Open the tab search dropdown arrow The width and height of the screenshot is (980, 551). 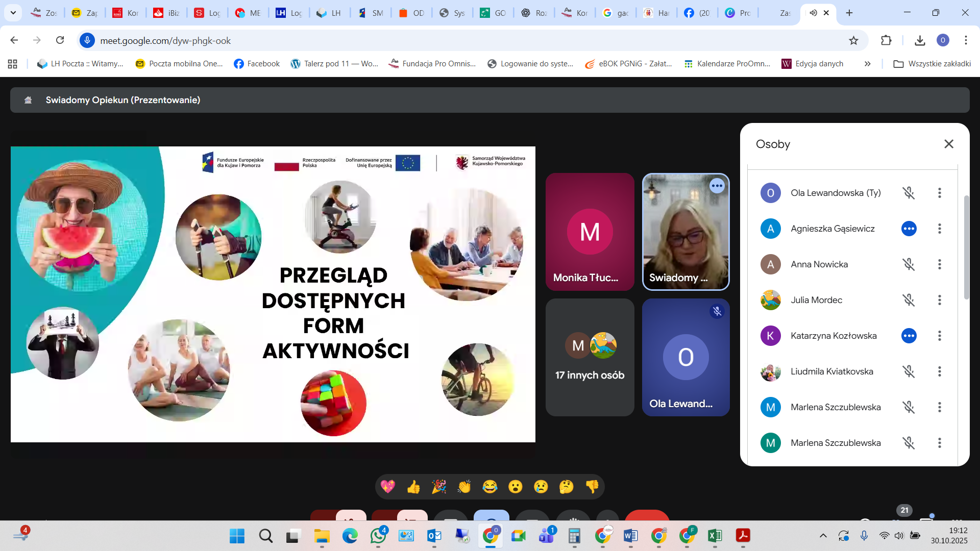[13, 13]
